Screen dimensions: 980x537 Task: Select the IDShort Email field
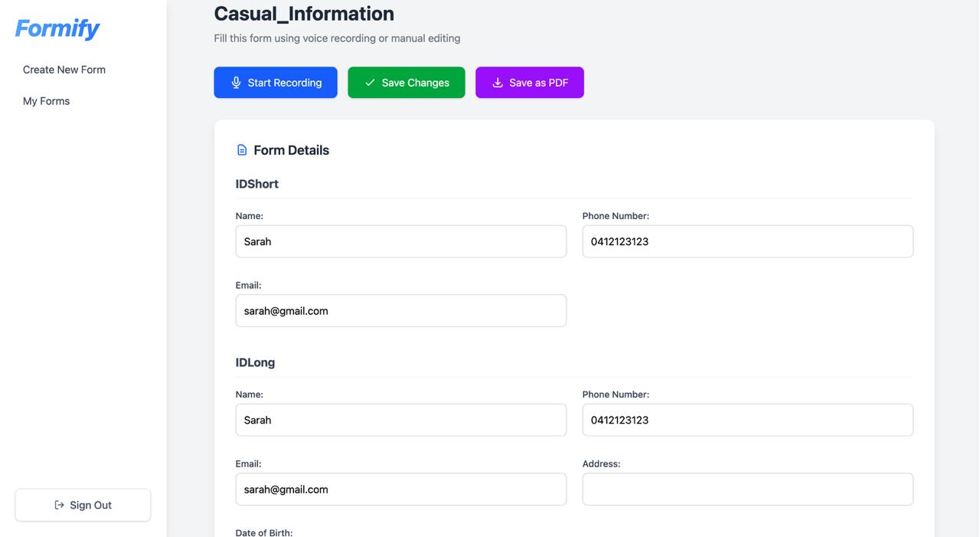(x=400, y=311)
